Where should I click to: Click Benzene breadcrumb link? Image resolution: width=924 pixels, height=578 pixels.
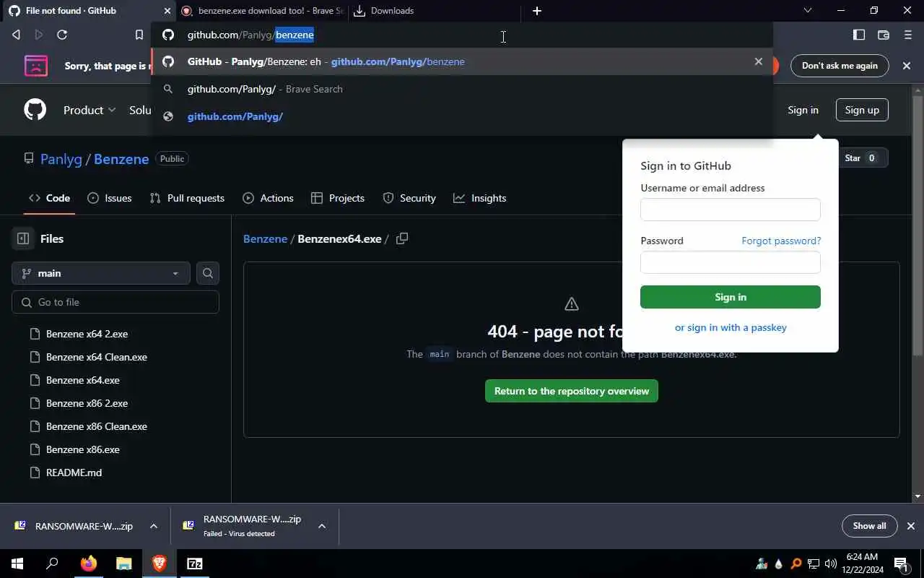(x=265, y=238)
